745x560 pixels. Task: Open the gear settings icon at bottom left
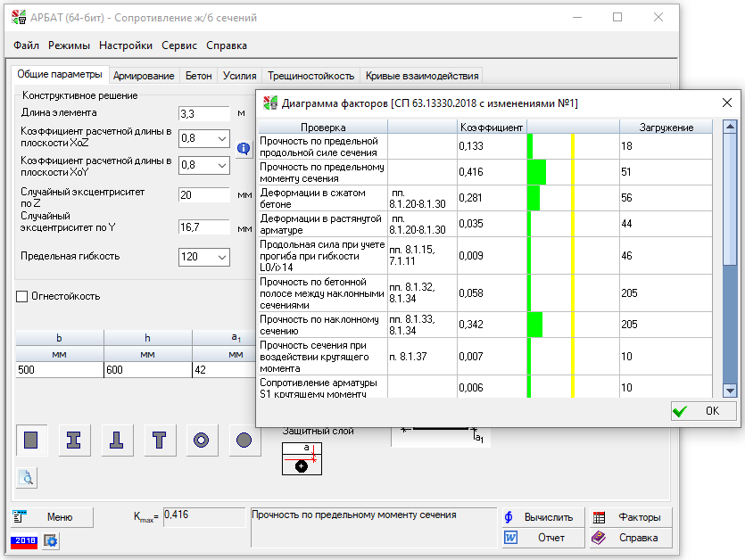click(50, 540)
